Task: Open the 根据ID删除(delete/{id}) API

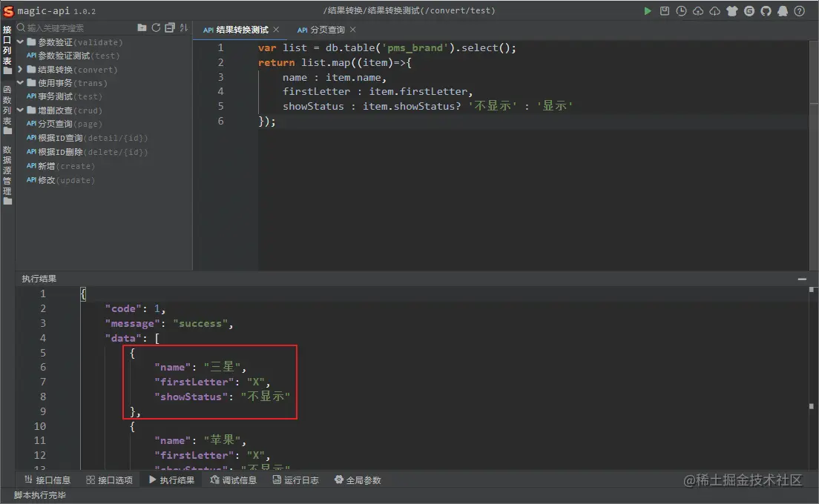Action: click(x=88, y=153)
